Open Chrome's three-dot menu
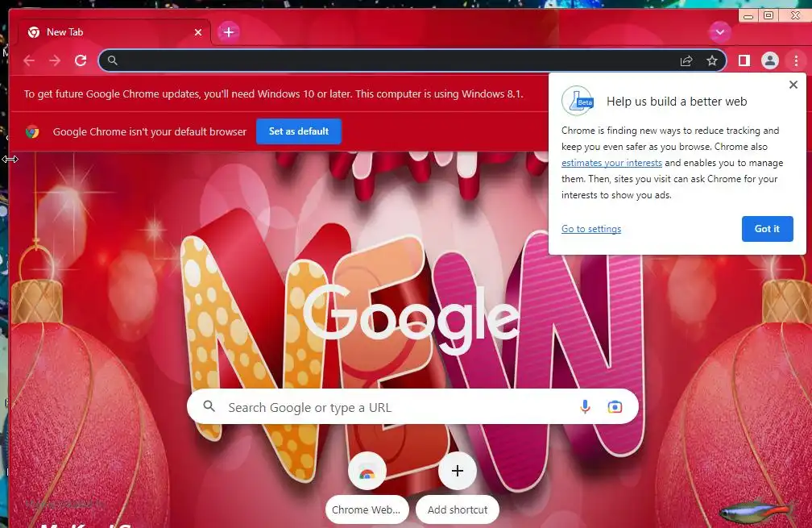Viewport: 812px width, 528px height. (x=796, y=61)
